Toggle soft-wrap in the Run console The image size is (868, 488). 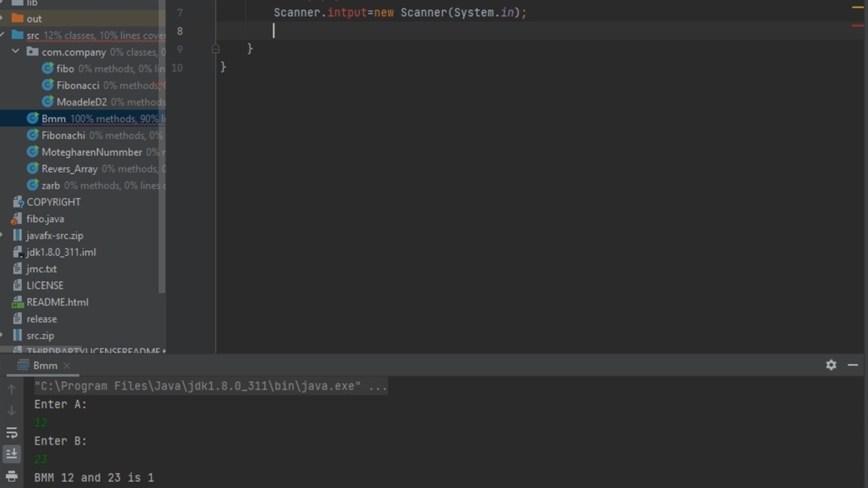pos(12,432)
